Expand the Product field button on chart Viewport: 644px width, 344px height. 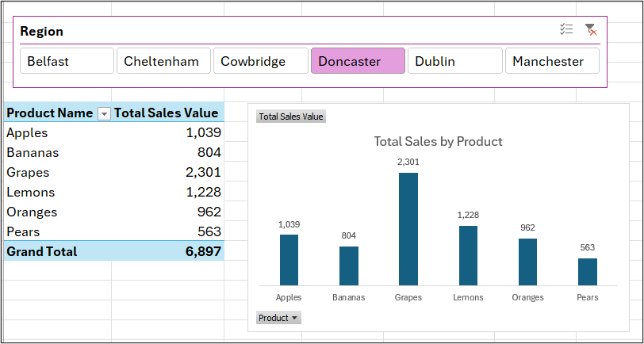[278, 318]
